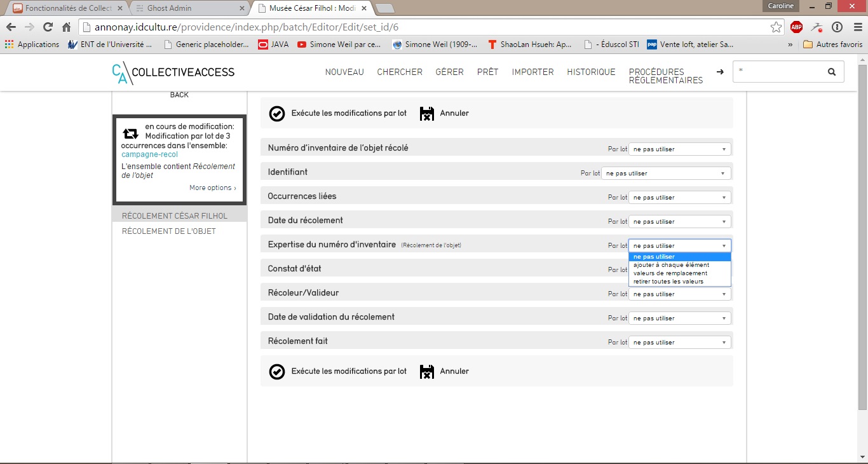The width and height of the screenshot is (868, 464).
Task: Close the Ghost Admin tab
Action: (x=242, y=8)
